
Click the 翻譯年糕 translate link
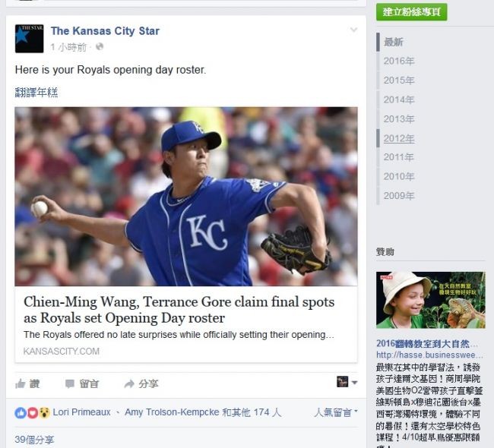[36, 93]
